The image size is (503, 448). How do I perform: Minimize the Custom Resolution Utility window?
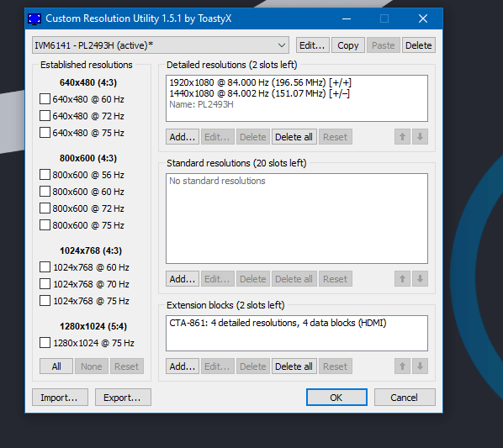347,18
